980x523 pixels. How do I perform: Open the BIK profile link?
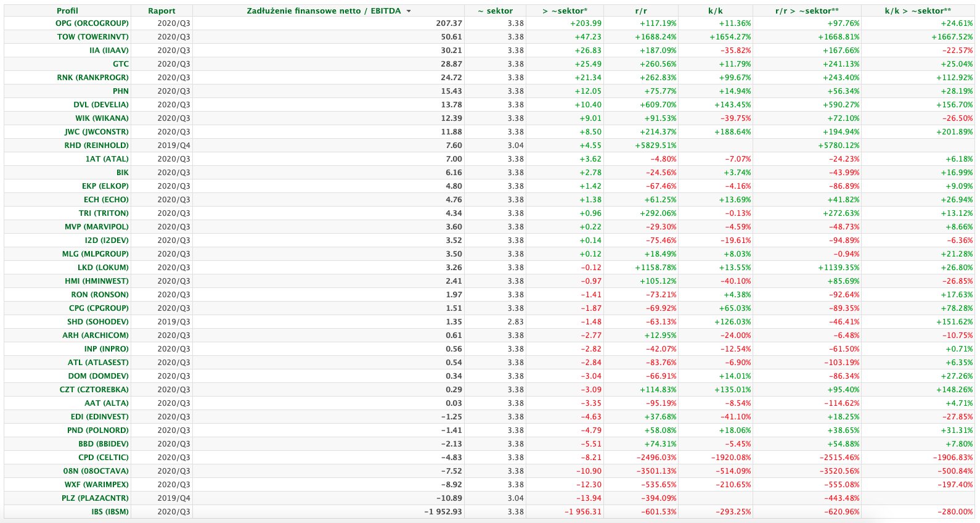coord(123,172)
